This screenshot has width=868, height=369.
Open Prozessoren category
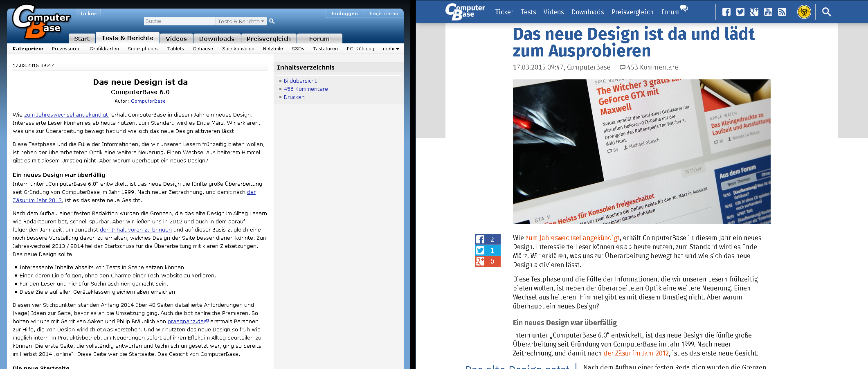(66, 49)
